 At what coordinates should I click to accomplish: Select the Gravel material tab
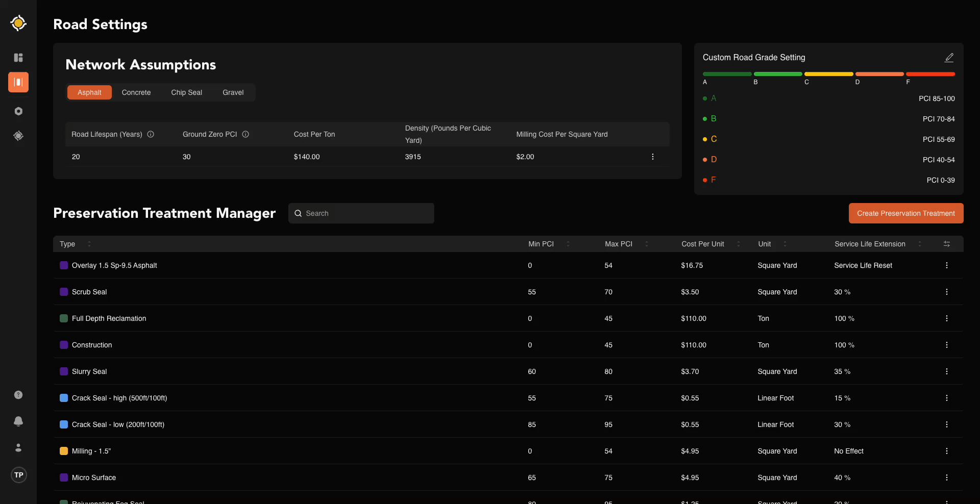point(233,92)
